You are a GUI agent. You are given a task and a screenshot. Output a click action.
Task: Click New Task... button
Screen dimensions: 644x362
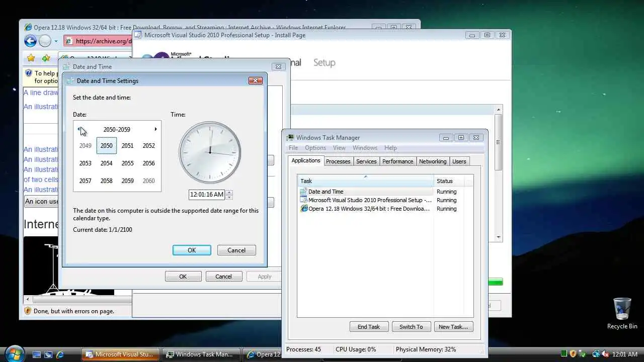(453, 327)
